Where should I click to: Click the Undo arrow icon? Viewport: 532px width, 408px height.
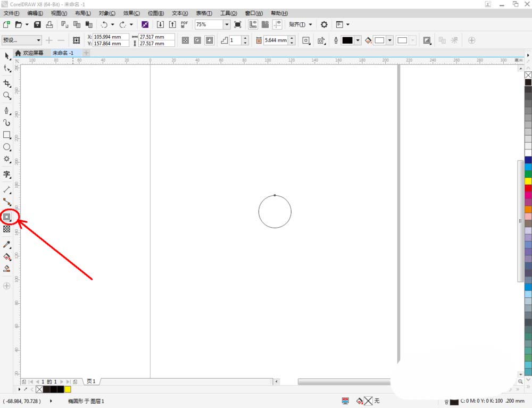104,24
